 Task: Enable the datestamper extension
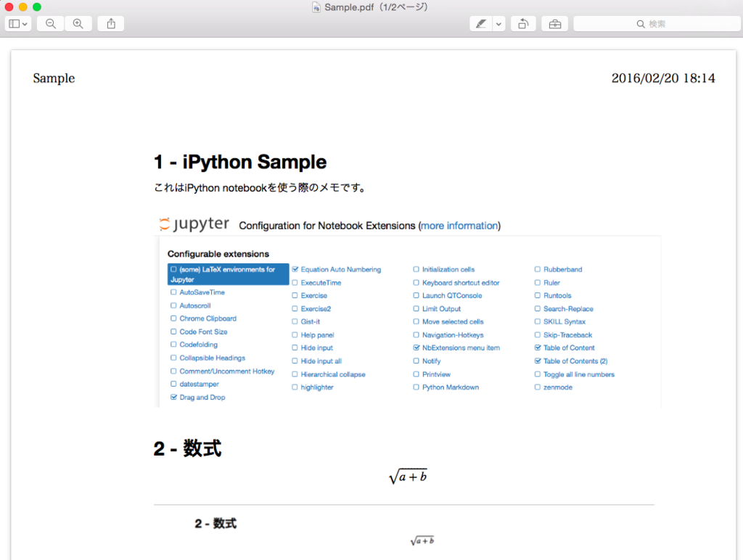pyautogui.click(x=173, y=384)
